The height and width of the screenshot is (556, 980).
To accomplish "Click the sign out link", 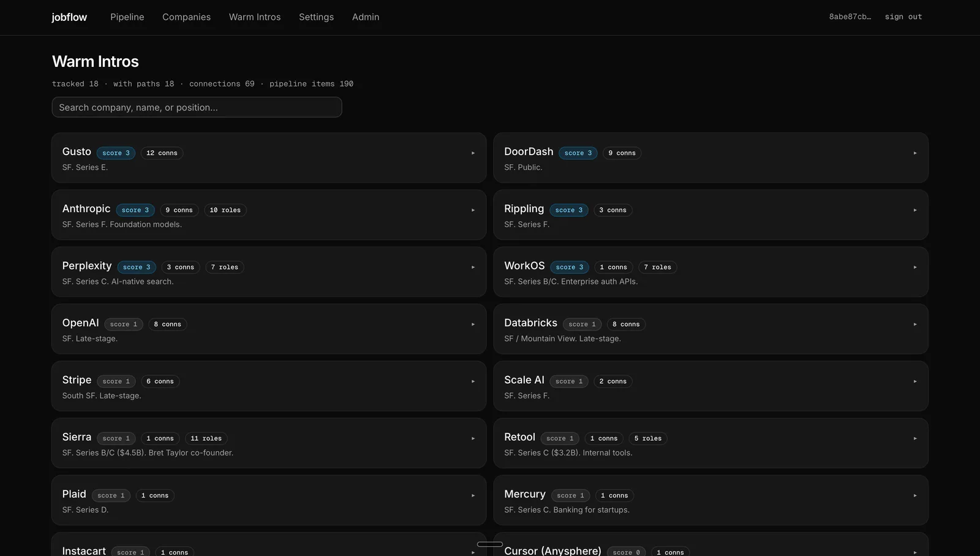I will click(903, 17).
